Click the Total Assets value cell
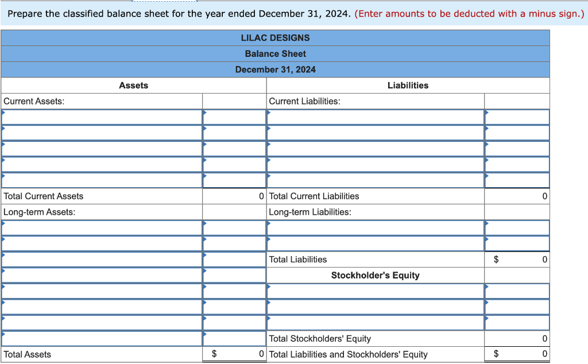This screenshot has width=588, height=364. point(234,354)
